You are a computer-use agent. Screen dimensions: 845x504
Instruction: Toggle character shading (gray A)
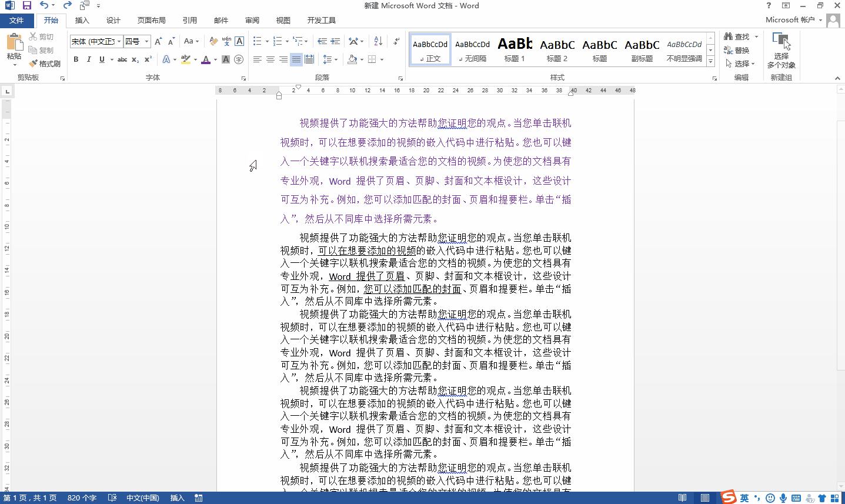(x=226, y=59)
